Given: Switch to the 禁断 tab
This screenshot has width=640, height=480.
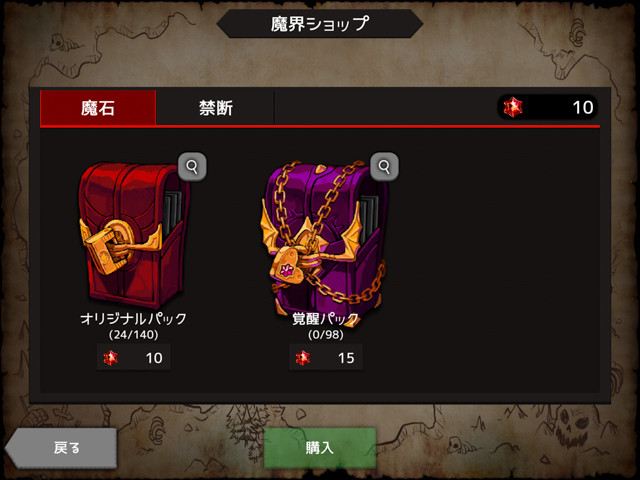Looking at the screenshot, I should click(x=216, y=108).
